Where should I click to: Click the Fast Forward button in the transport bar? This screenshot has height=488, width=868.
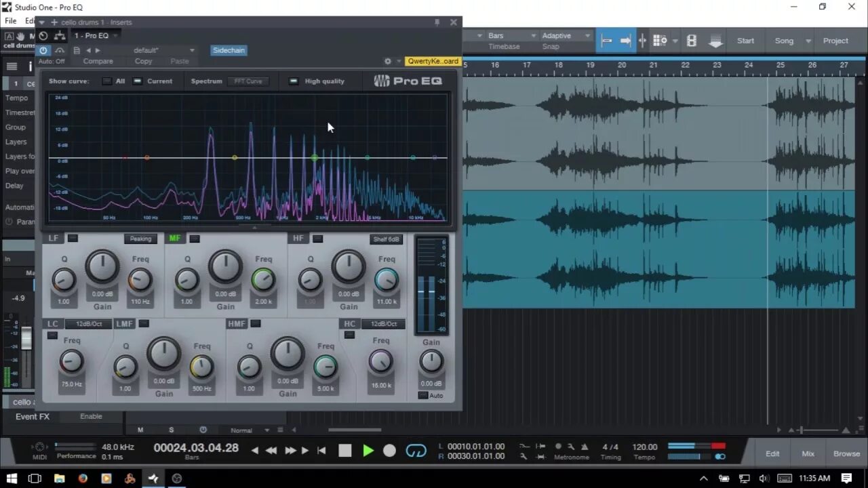coord(290,451)
